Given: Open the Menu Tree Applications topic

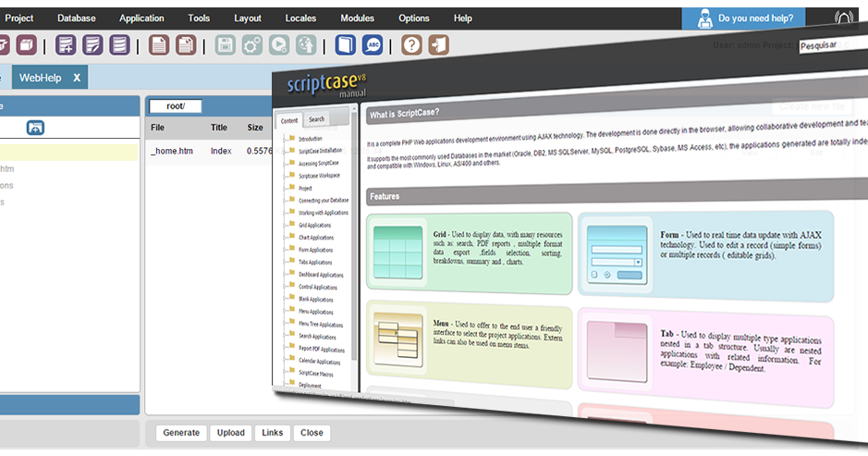Looking at the screenshot, I should coord(321,325).
